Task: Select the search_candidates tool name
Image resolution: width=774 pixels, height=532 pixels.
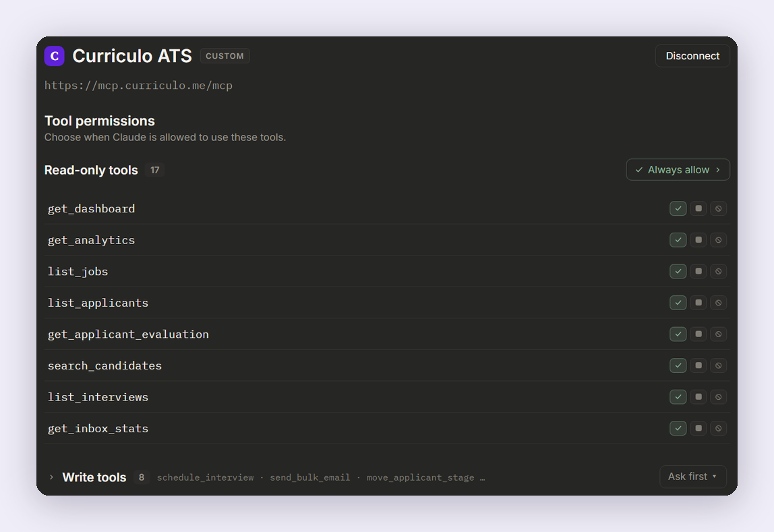Action: point(105,365)
